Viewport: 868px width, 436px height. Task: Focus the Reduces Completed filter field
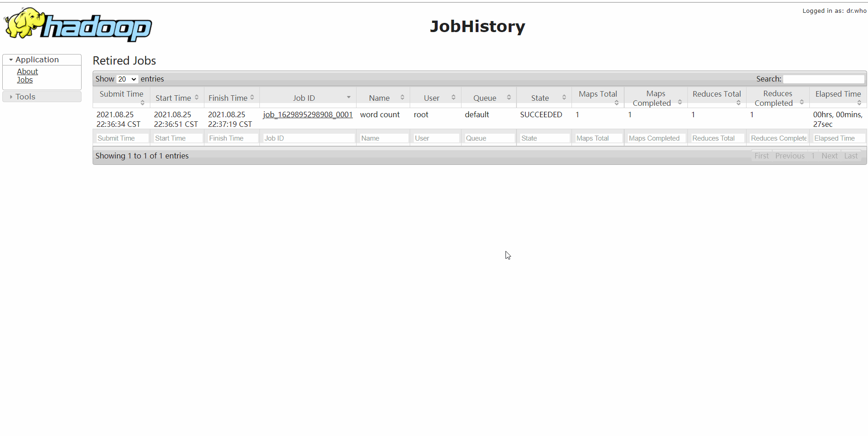point(779,138)
